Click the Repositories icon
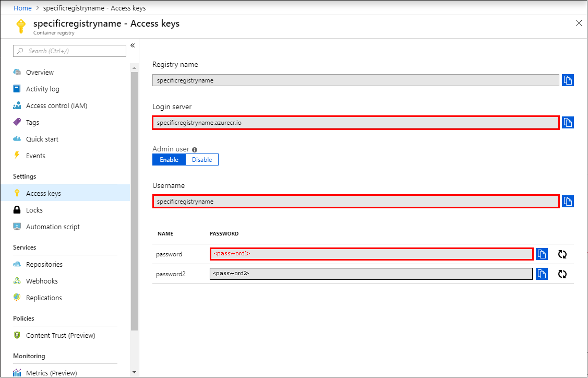Image resolution: width=588 pixels, height=378 pixels. (17, 264)
